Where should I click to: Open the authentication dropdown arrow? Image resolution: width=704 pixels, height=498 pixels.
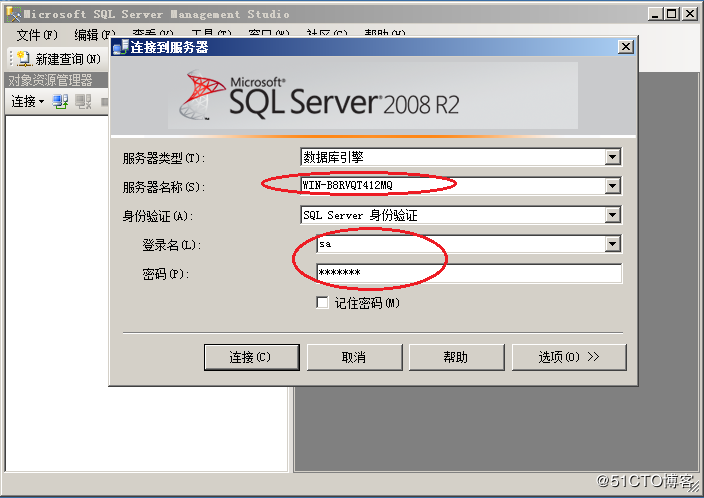[x=612, y=215]
